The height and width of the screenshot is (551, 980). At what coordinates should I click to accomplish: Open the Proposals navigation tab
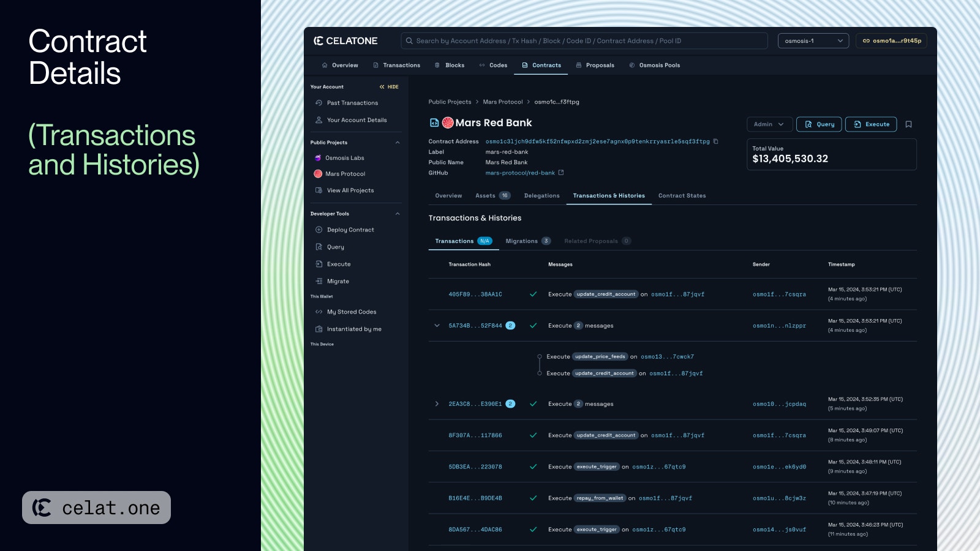(595, 65)
